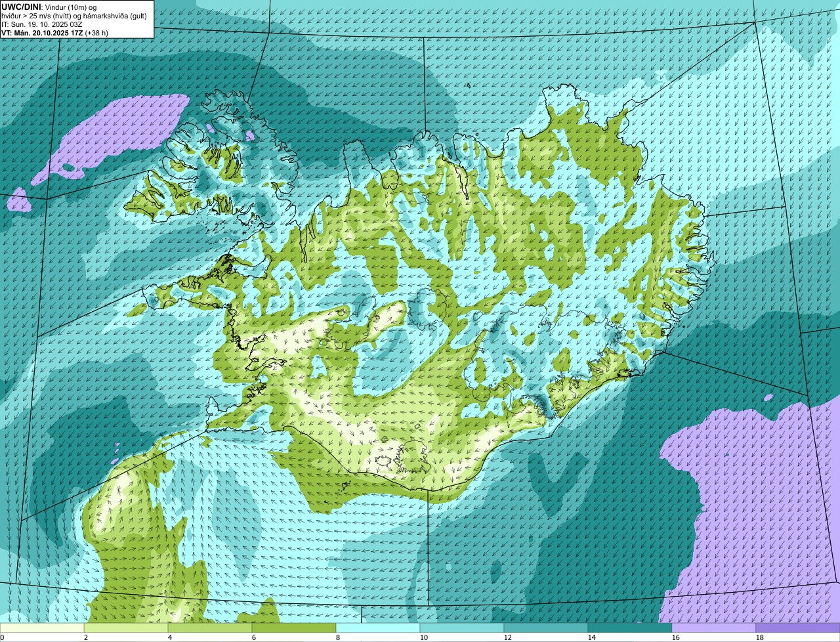Click the "10" tick label on color scale
The image size is (840, 642).
point(424,637)
